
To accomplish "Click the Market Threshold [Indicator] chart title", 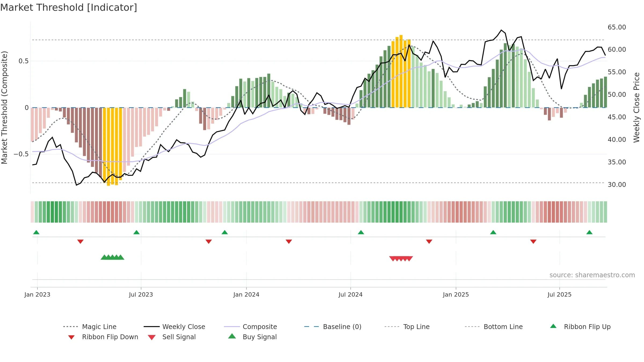I will 69,8.
